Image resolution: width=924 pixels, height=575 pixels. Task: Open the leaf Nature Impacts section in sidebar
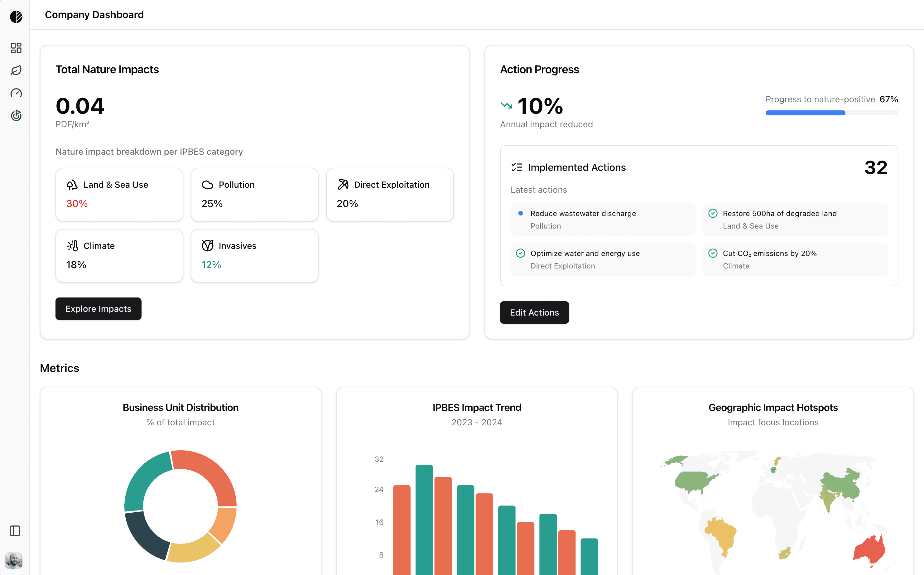16,70
